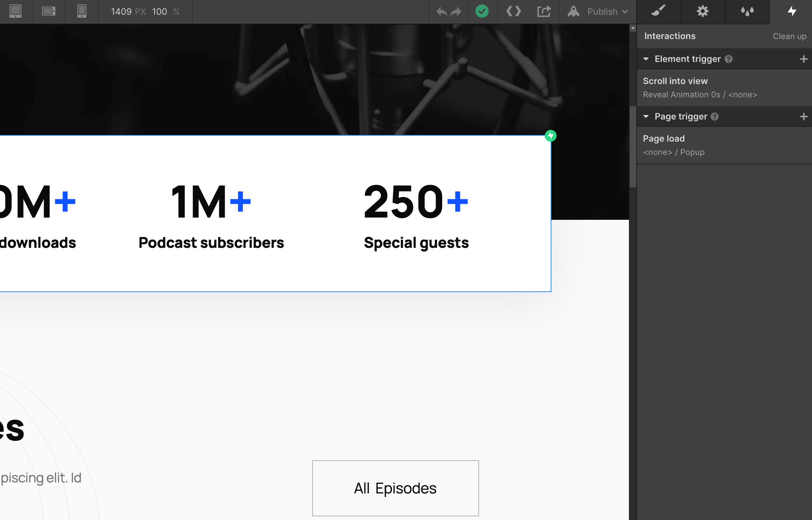
Task: Undo the last change
Action: [443, 11]
